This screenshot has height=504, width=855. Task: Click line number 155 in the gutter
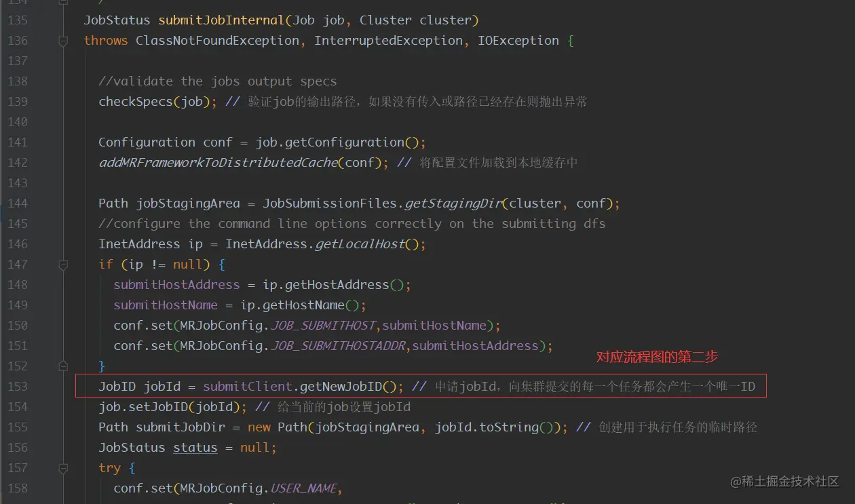point(17,427)
